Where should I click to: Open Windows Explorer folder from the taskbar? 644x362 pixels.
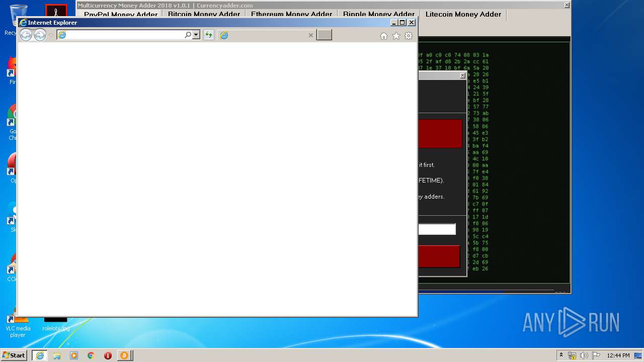(57, 355)
